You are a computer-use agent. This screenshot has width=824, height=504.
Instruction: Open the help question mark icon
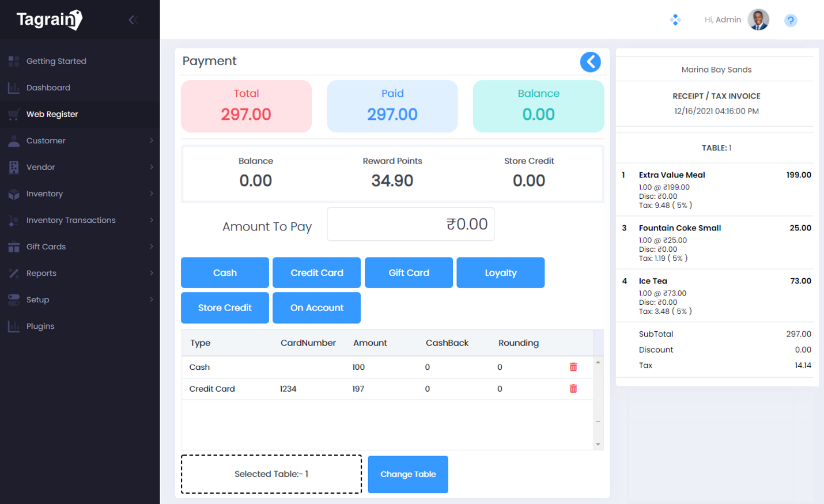790,20
